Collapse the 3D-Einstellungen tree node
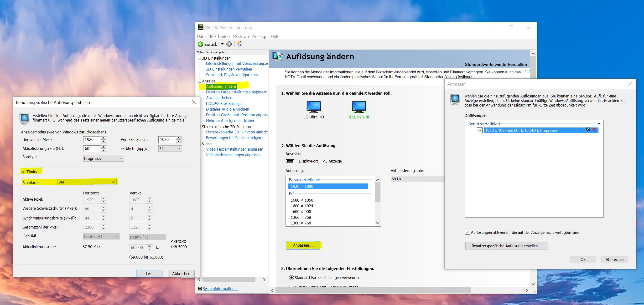 199,58
